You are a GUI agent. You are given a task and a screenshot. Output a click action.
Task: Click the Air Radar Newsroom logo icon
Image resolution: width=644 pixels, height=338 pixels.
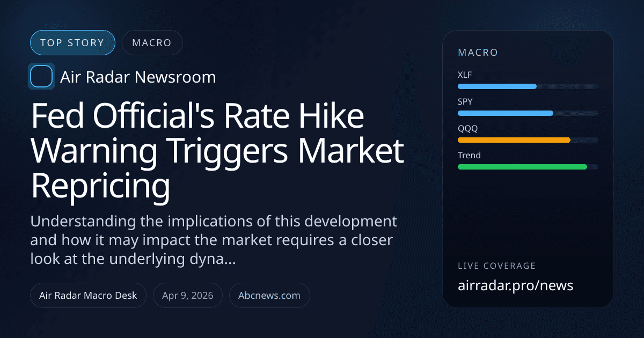[41, 76]
